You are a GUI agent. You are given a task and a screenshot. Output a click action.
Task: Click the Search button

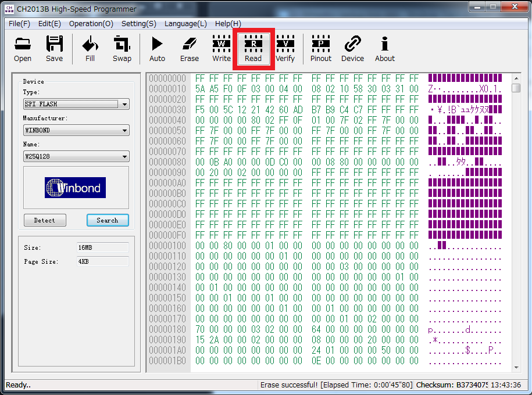tap(108, 220)
